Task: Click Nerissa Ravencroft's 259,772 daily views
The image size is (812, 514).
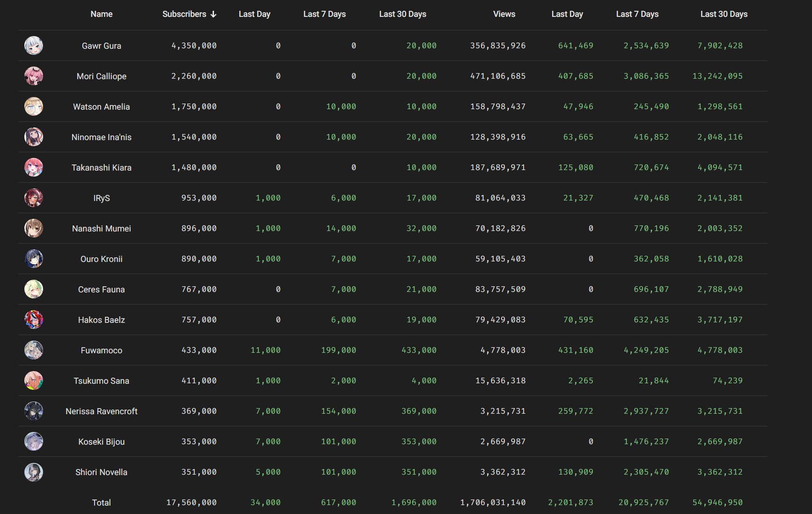Action: (x=576, y=411)
